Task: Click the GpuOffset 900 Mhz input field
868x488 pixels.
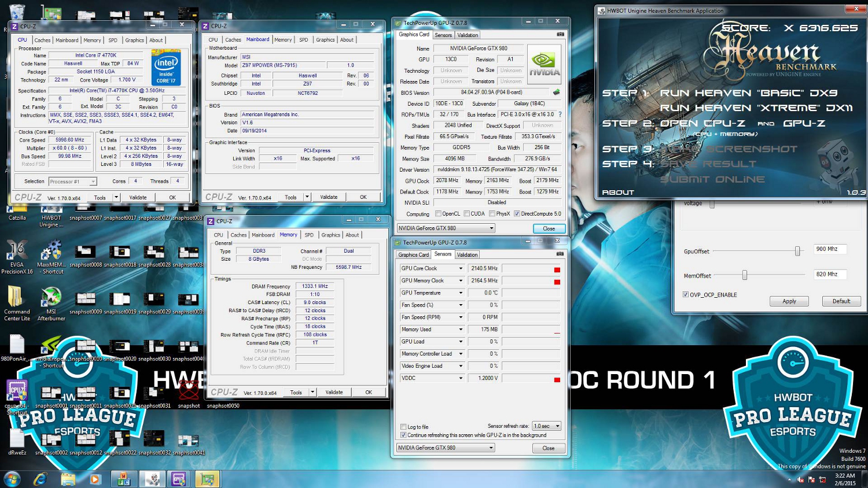Action: 830,249
